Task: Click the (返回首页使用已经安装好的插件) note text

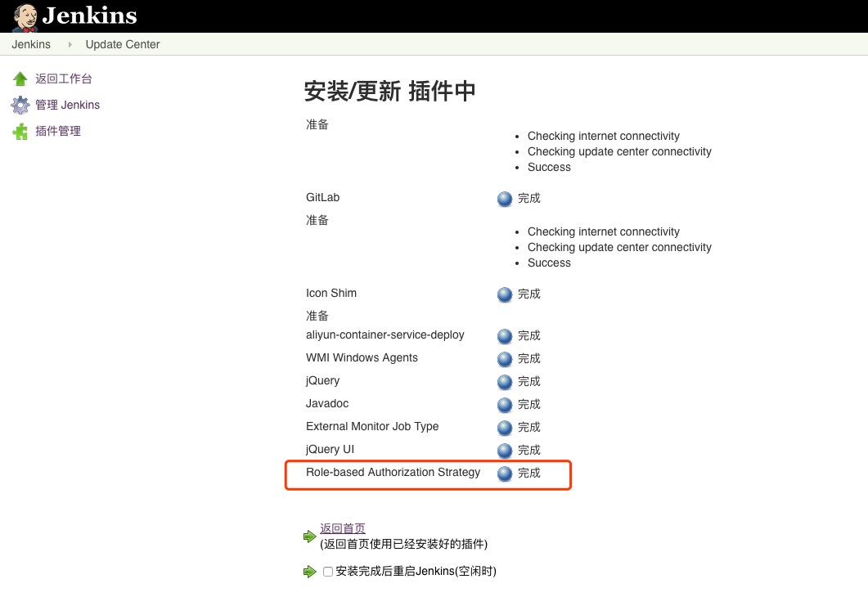Action: tap(403, 544)
